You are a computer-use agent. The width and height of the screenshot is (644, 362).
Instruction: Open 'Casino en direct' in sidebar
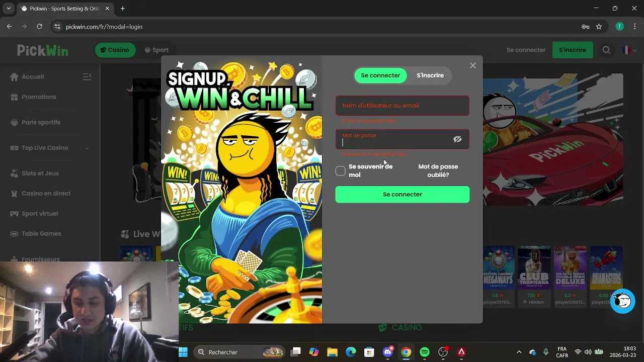tap(46, 194)
